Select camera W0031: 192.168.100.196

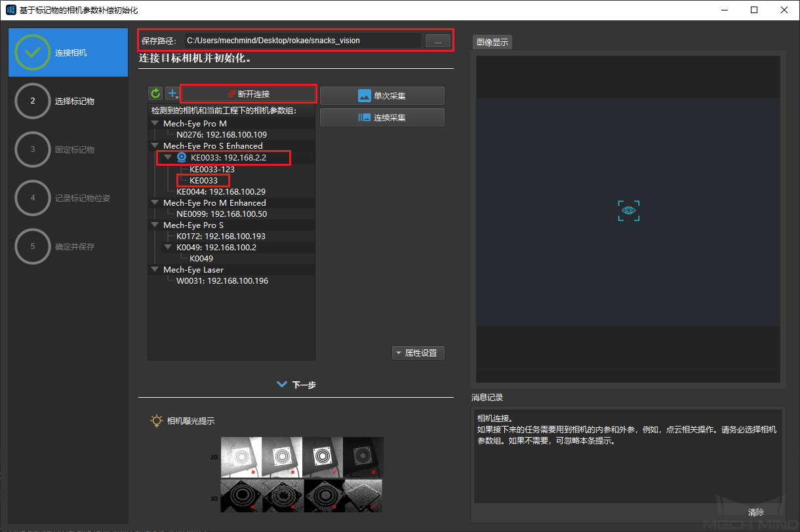[222, 280]
